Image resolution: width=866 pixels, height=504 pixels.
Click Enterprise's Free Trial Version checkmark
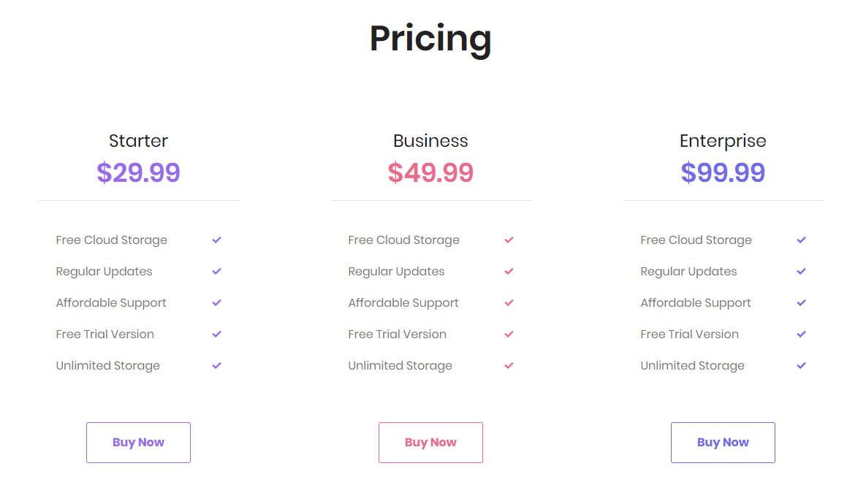coord(801,334)
